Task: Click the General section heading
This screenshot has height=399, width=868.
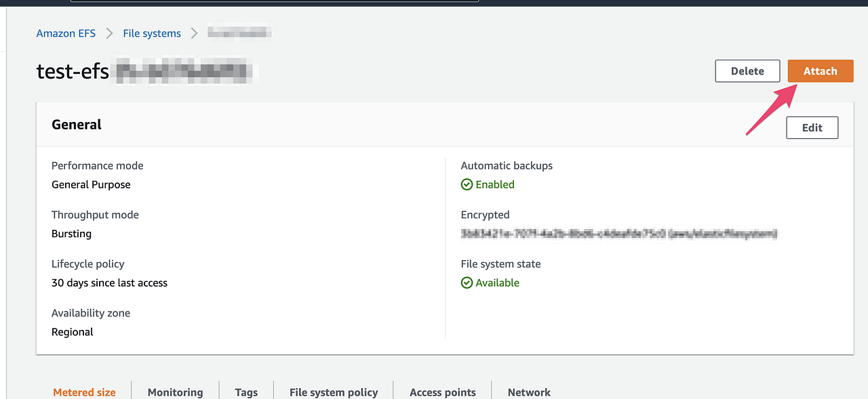Action: click(x=76, y=125)
